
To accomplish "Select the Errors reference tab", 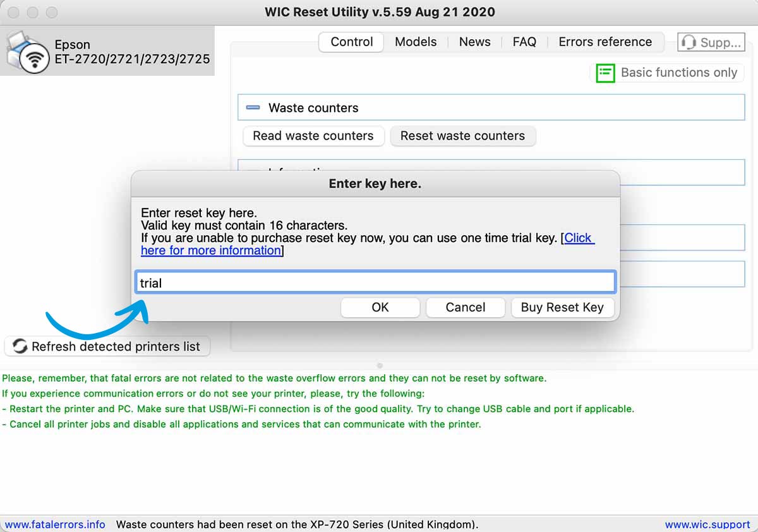I will point(605,42).
